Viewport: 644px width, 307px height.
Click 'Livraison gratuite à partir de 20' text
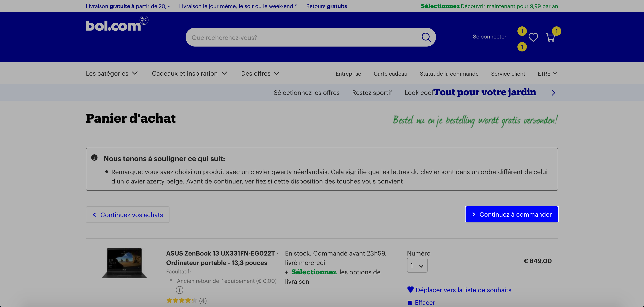tap(128, 6)
